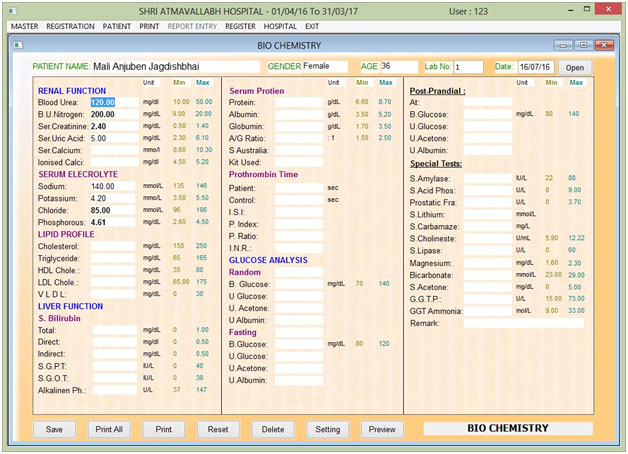Click the BIO CHEMISTRY window system icon

click(20, 46)
